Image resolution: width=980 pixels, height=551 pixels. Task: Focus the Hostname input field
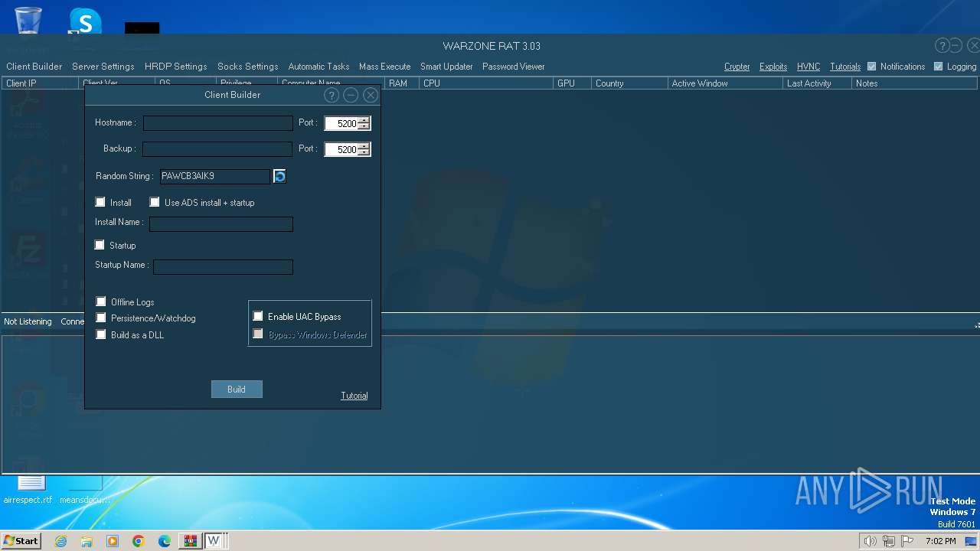click(217, 123)
